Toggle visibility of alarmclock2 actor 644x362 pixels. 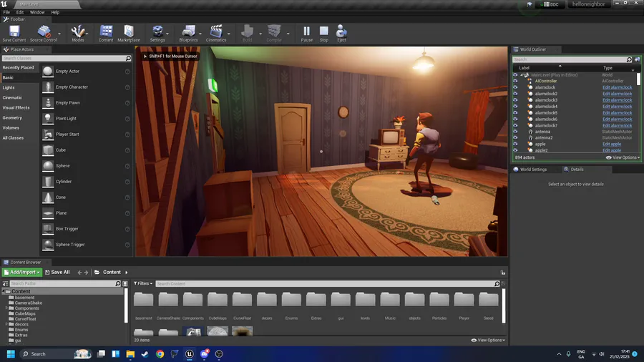click(x=515, y=94)
